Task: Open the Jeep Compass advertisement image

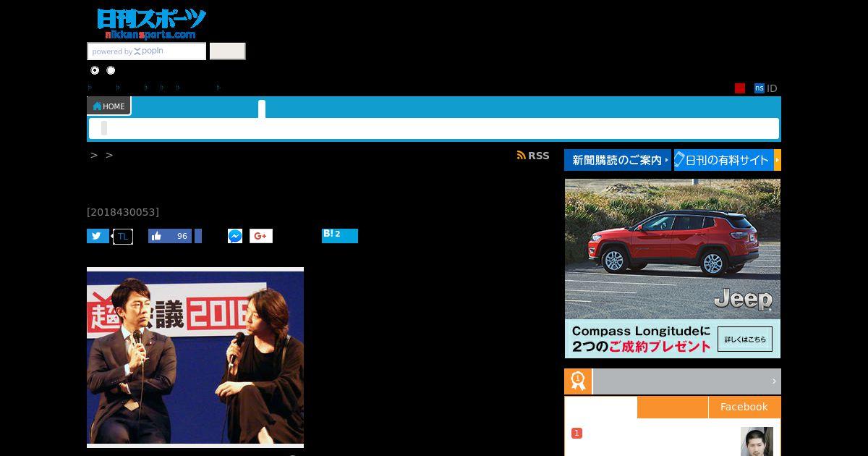Action: point(673,269)
